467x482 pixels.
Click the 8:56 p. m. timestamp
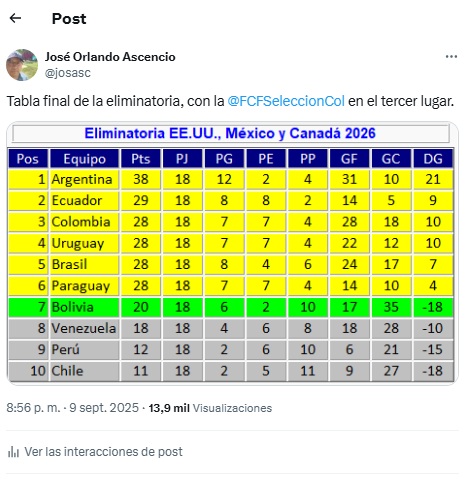pos(33,408)
